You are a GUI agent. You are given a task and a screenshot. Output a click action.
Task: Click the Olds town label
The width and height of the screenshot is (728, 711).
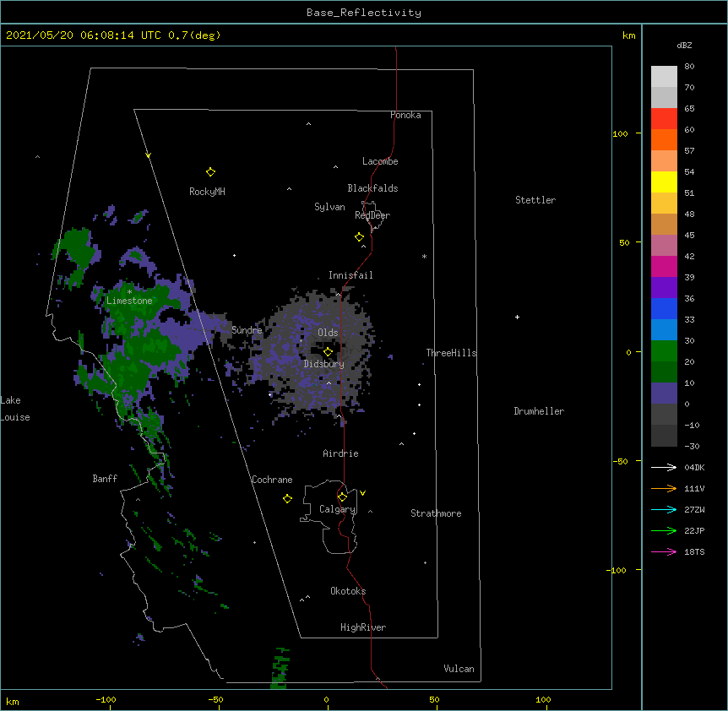coord(328,333)
